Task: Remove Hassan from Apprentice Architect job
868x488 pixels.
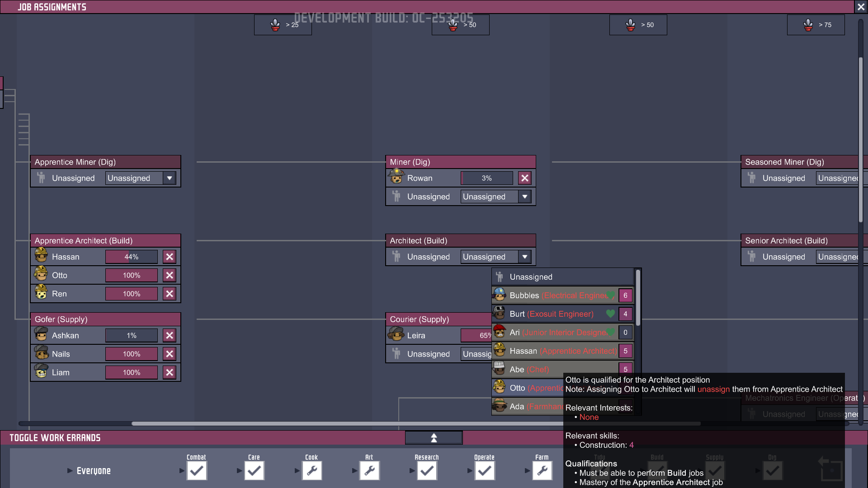Action: pos(170,257)
